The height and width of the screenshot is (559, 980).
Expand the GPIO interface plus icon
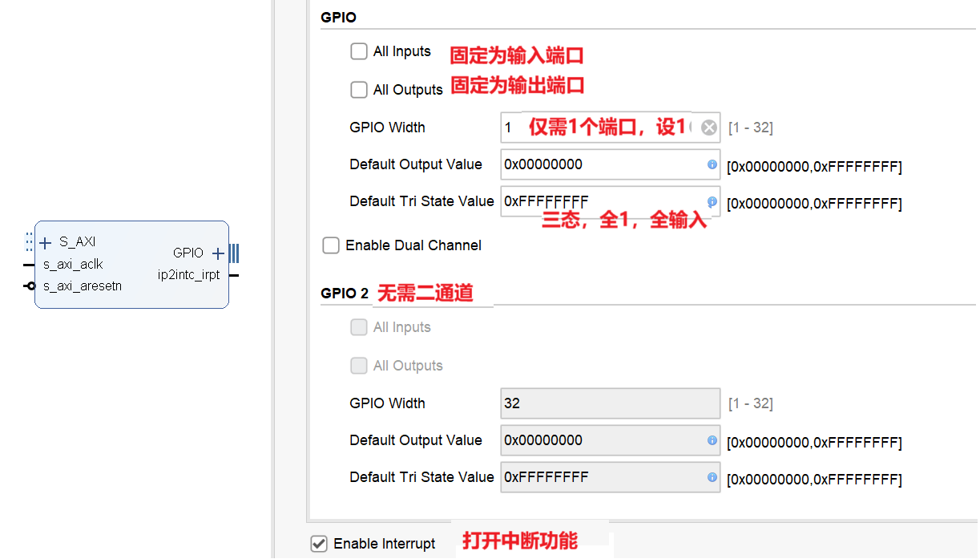tap(218, 253)
